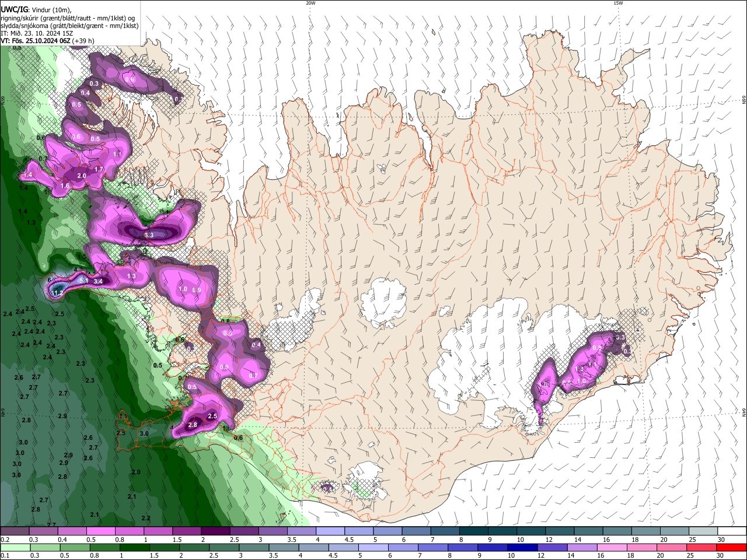This screenshot has height=560, width=747.
Task: Click the 3.3 snowfall value on the map
Action: pos(149,235)
